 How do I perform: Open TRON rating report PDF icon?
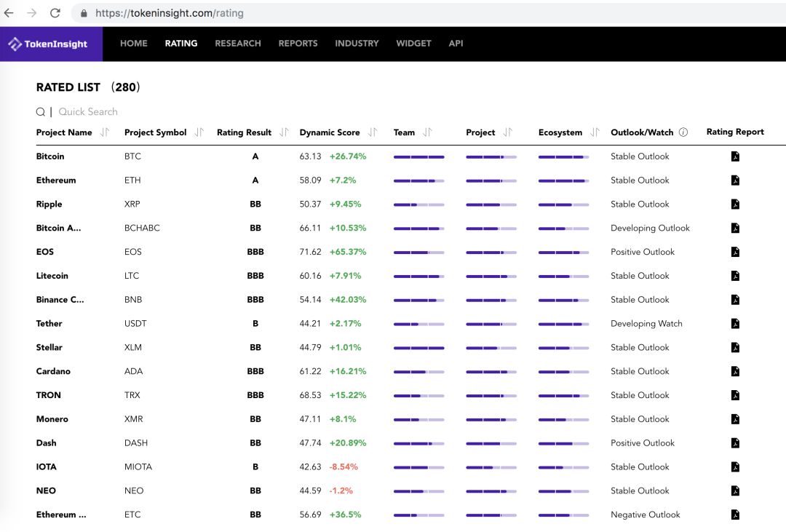point(735,395)
